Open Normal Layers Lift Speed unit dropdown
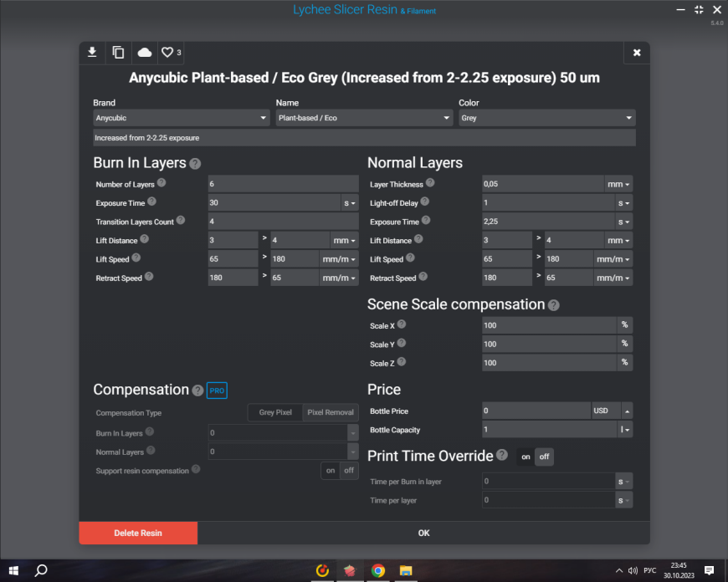 [613, 259]
